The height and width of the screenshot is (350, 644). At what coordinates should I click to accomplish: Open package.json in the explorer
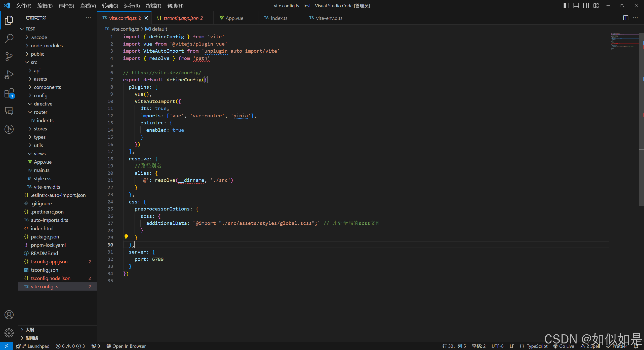(45, 237)
